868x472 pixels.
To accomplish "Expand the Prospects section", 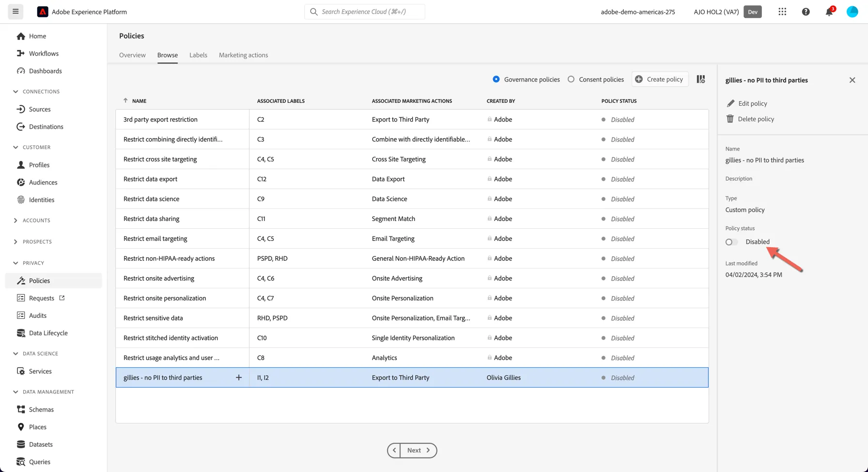I will click(15, 242).
